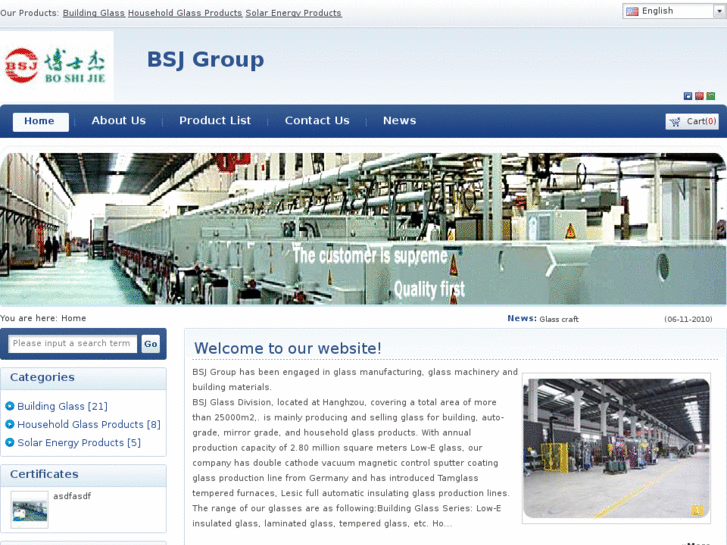Click the bullet icon beside Building Glass
727x545 pixels.
coord(9,406)
